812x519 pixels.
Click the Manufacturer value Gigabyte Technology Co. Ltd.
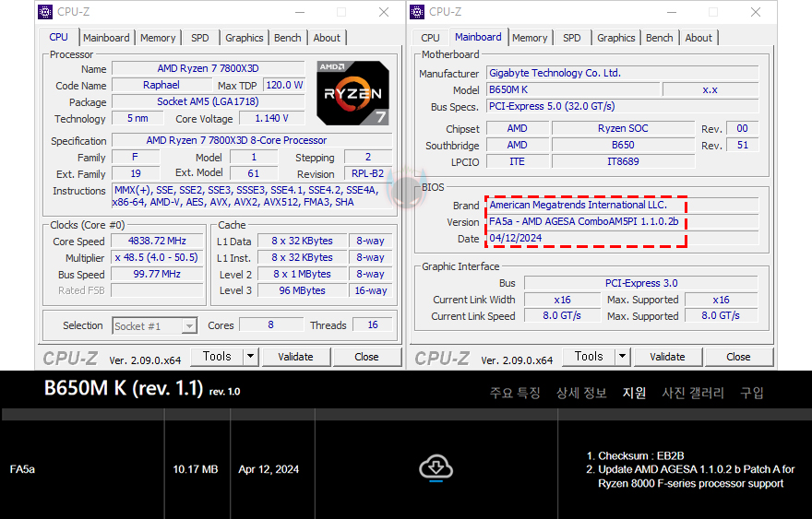click(x=623, y=73)
